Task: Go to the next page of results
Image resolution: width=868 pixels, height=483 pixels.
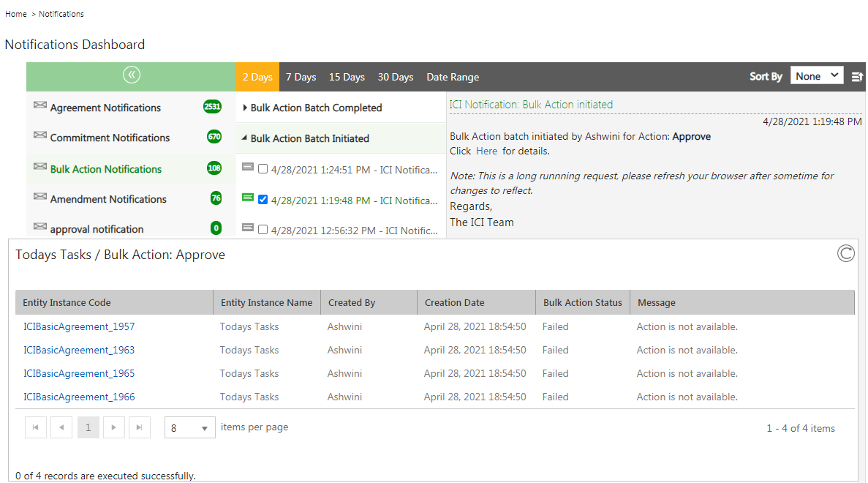Action: (113, 427)
